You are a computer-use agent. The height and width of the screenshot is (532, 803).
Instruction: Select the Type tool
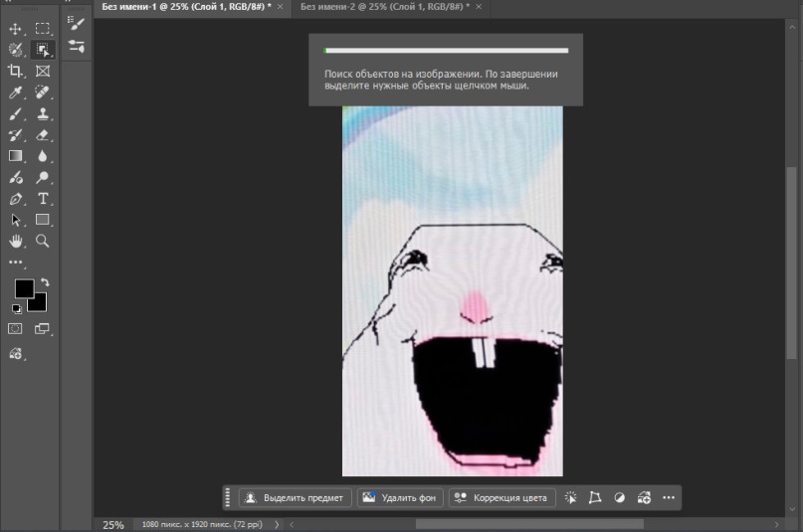(x=43, y=199)
